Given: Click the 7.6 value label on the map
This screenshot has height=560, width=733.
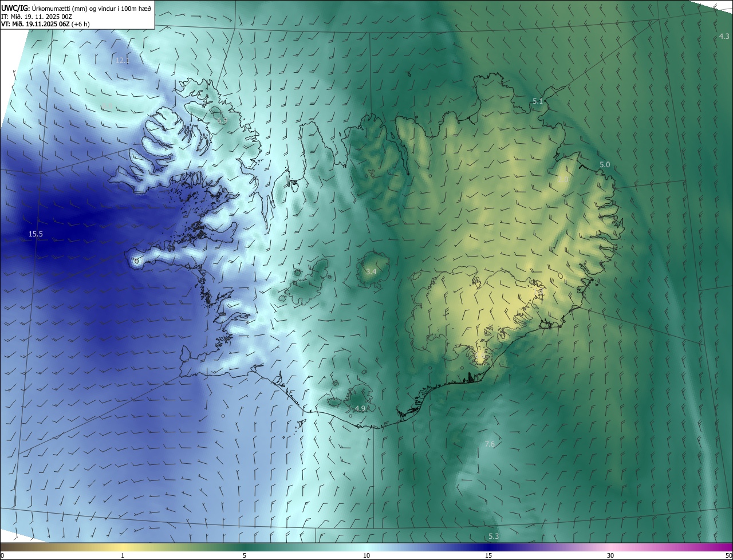Looking at the screenshot, I should [x=490, y=444].
